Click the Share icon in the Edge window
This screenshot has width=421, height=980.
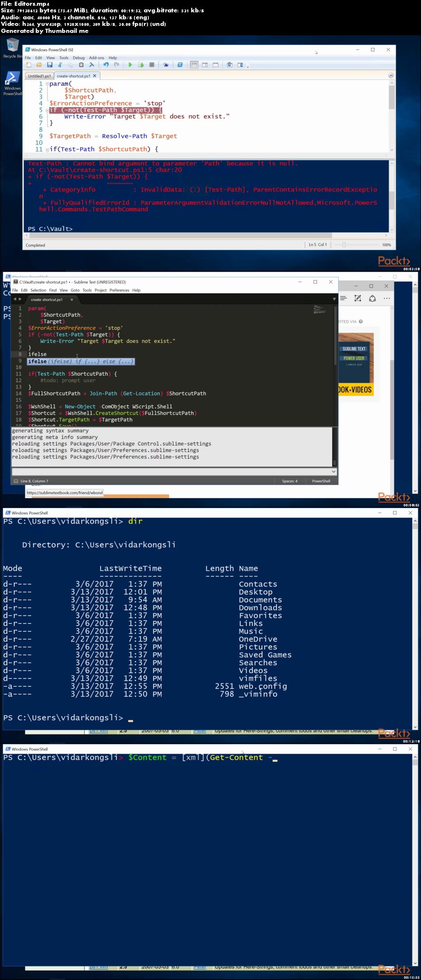pos(372,299)
